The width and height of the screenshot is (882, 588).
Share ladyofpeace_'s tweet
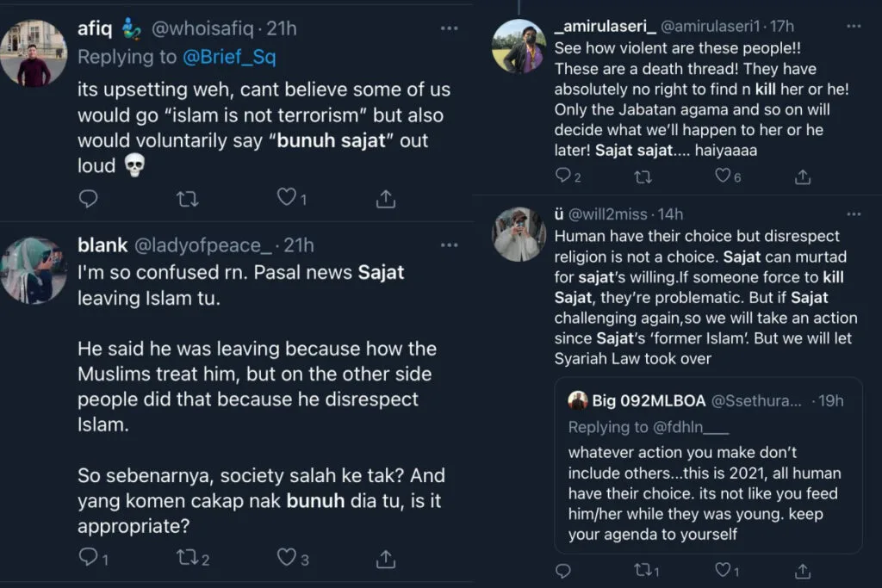[x=386, y=558]
